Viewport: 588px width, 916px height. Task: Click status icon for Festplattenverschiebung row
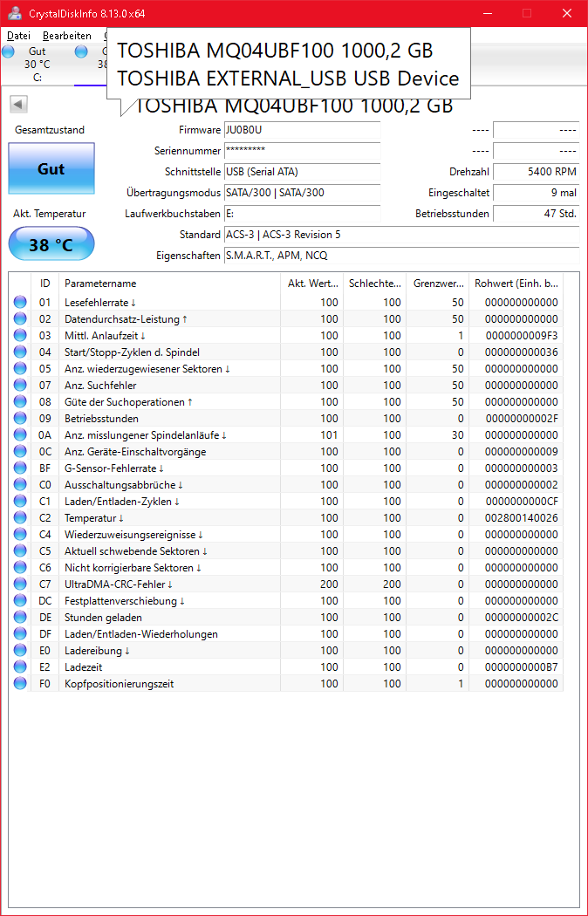click(x=20, y=600)
